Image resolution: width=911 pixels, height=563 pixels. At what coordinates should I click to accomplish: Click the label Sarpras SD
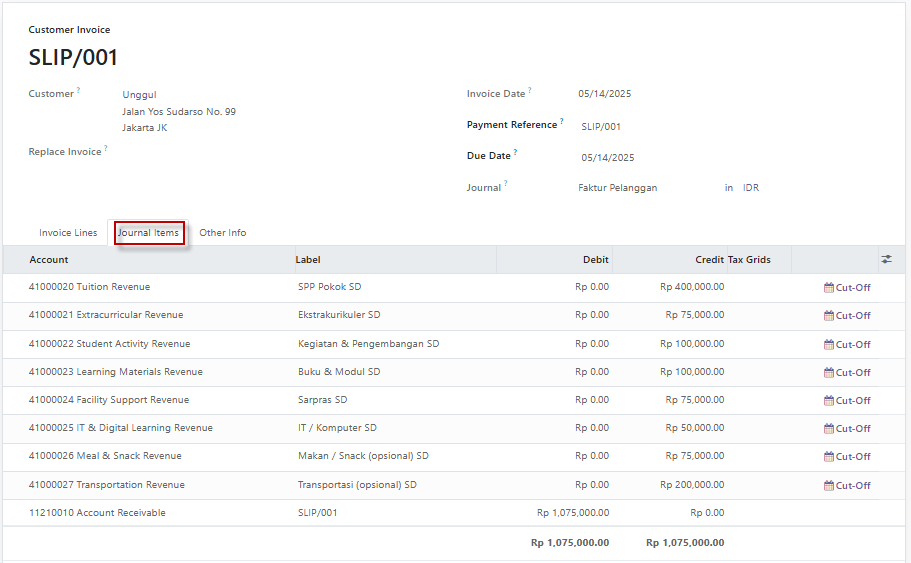pos(322,399)
